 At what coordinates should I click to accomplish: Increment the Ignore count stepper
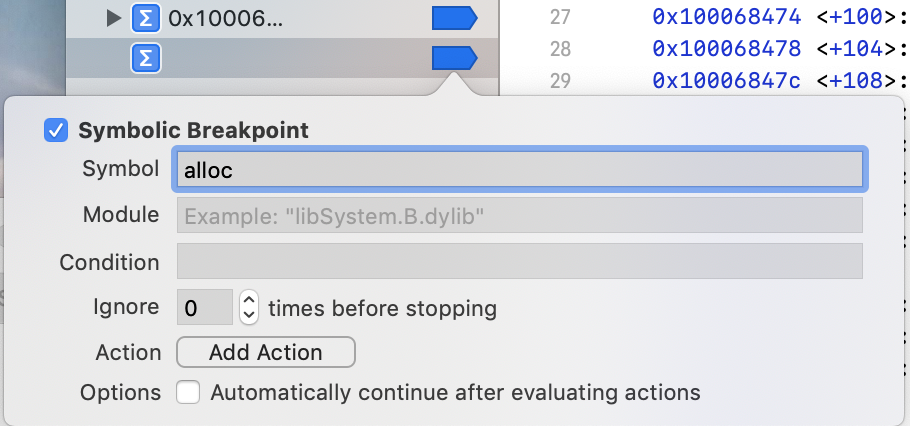pos(249,300)
